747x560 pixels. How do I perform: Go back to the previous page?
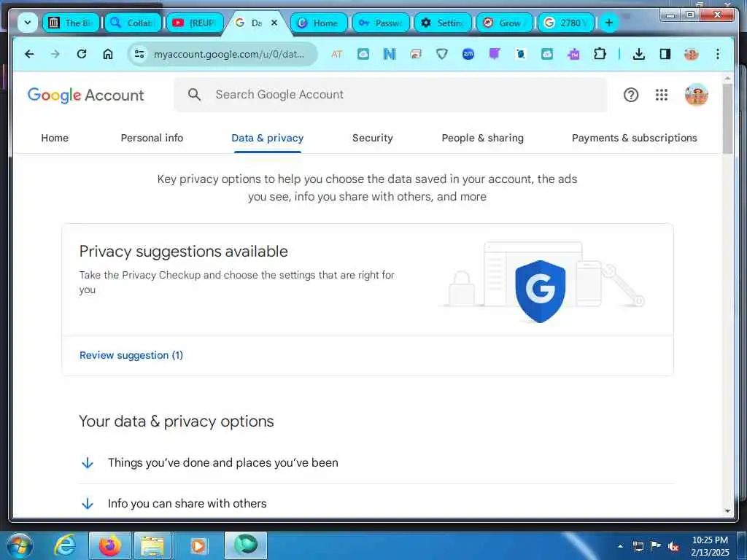(29, 54)
